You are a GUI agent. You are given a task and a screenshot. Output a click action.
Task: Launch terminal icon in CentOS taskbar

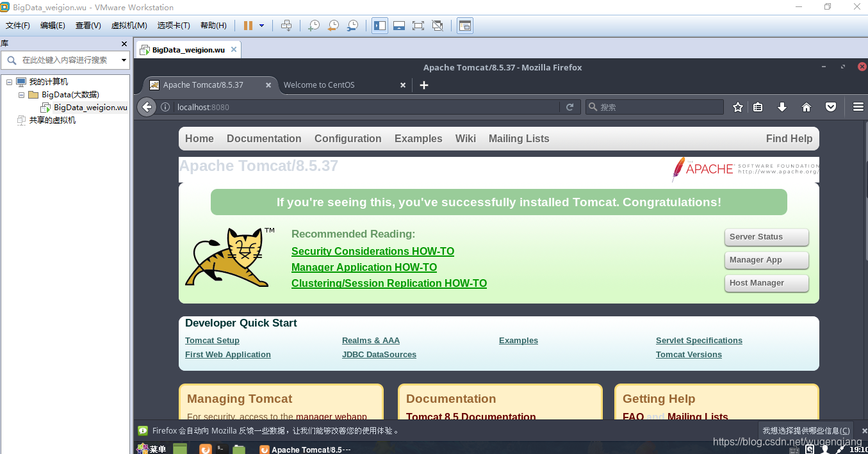pyautogui.click(x=221, y=449)
